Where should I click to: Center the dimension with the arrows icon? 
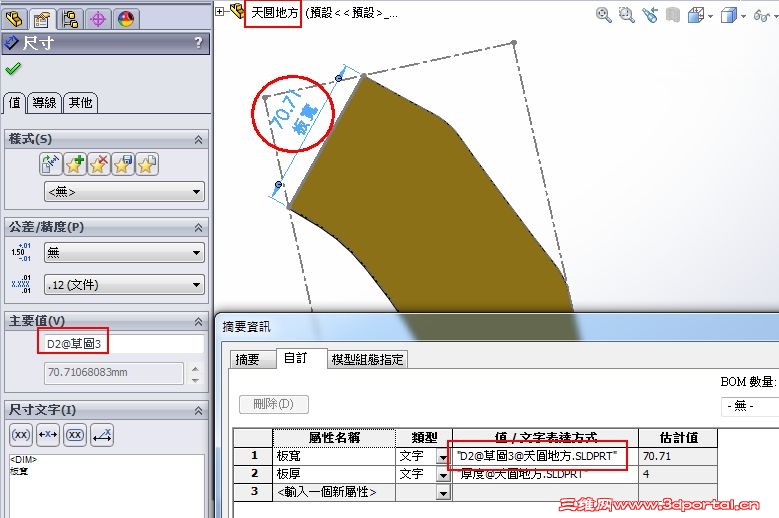(48, 435)
